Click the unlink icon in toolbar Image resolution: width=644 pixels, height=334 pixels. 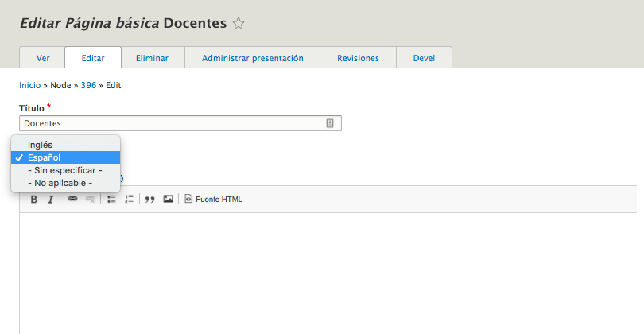pyautogui.click(x=90, y=200)
